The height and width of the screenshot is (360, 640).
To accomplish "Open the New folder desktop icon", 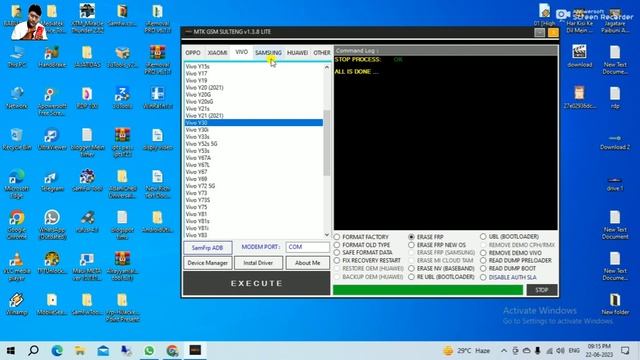I will (x=615, y=304).
